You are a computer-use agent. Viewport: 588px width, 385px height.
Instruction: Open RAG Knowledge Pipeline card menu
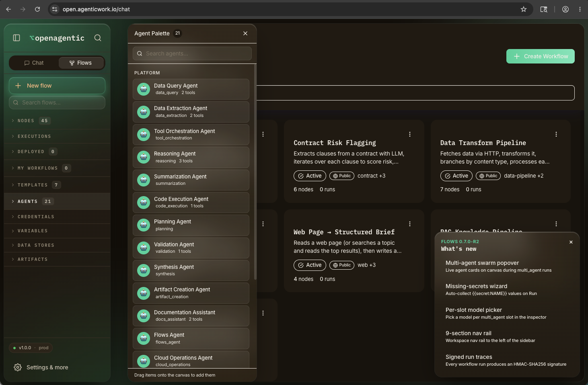pyautogui.click(x=556, y=224)
